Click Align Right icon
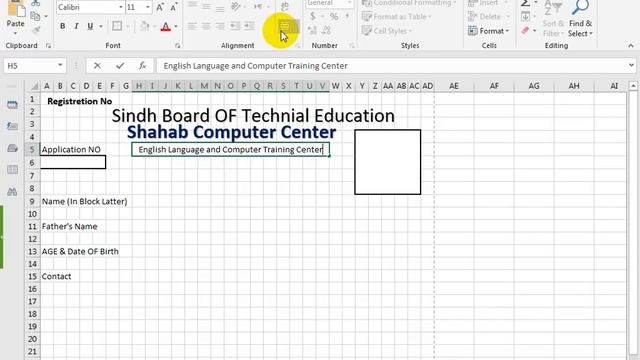Screen dimensions: 640x360 (x=220, y=26)
